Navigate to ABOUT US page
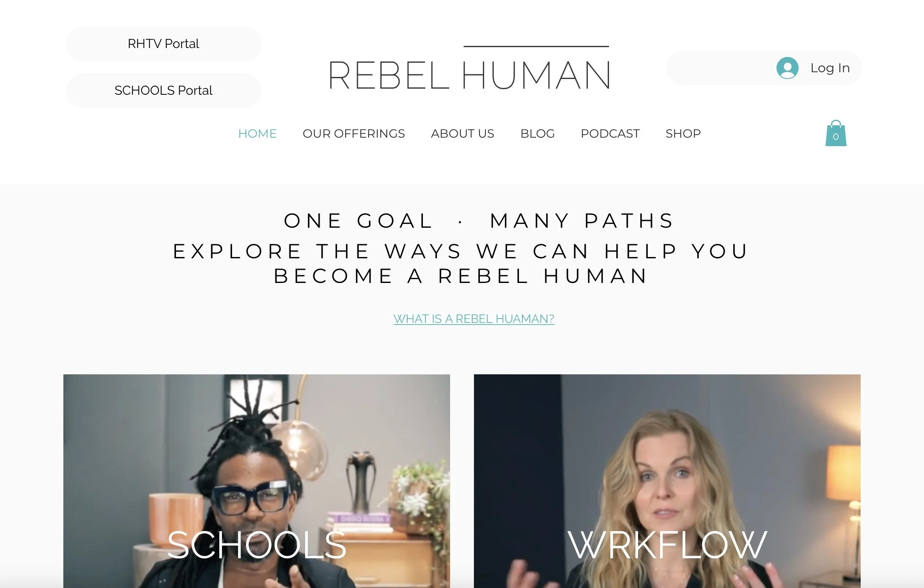The height and width of the screenshot is (588, 924). (x=462, y=133)
